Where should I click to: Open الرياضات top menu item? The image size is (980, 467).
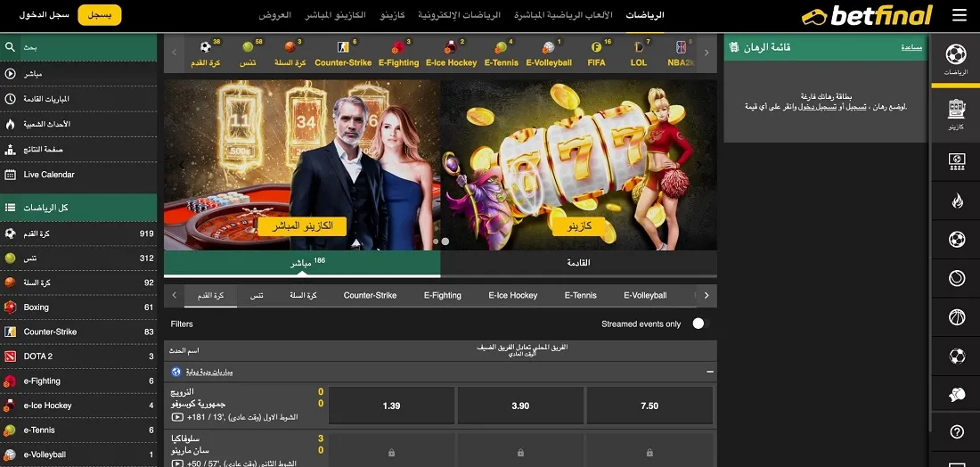click(645, 15)
